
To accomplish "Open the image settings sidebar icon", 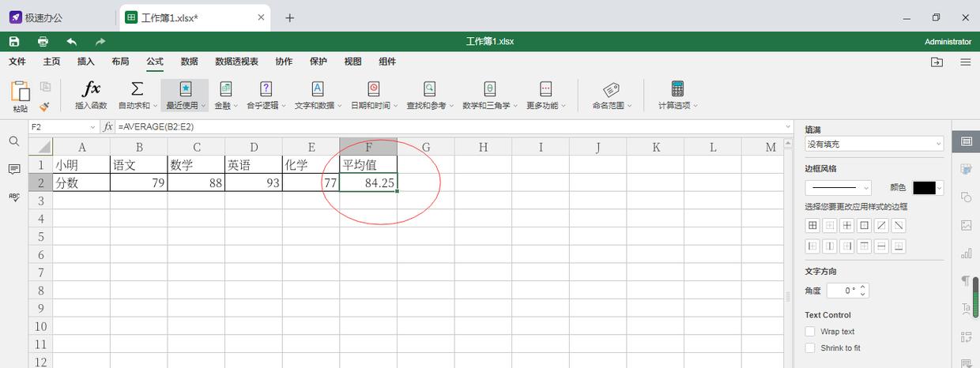I will [x=966, y=225].
